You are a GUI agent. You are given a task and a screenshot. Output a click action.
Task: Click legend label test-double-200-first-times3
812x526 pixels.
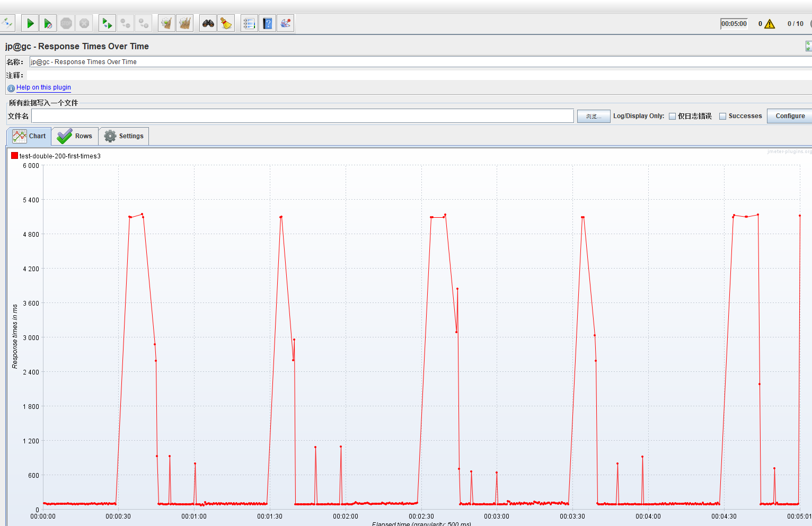60,156
